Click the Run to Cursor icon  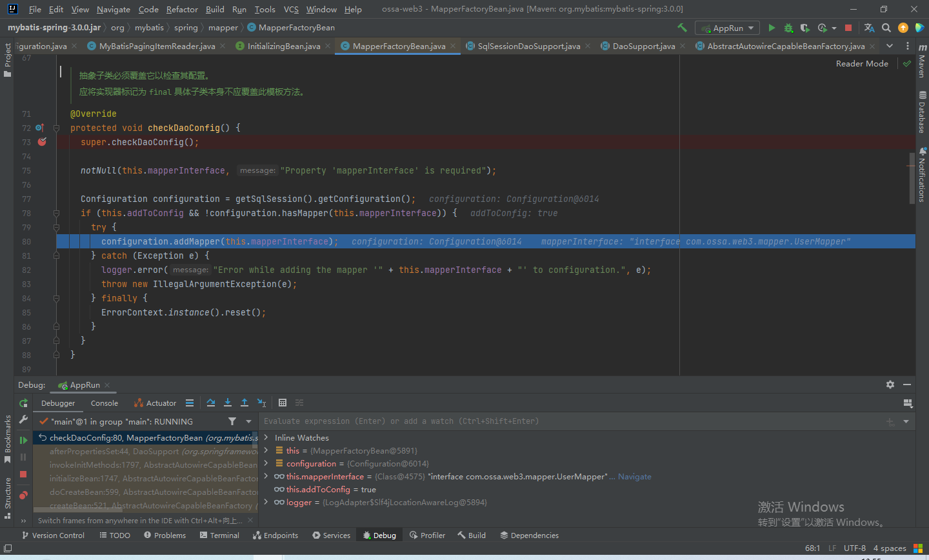261,403
